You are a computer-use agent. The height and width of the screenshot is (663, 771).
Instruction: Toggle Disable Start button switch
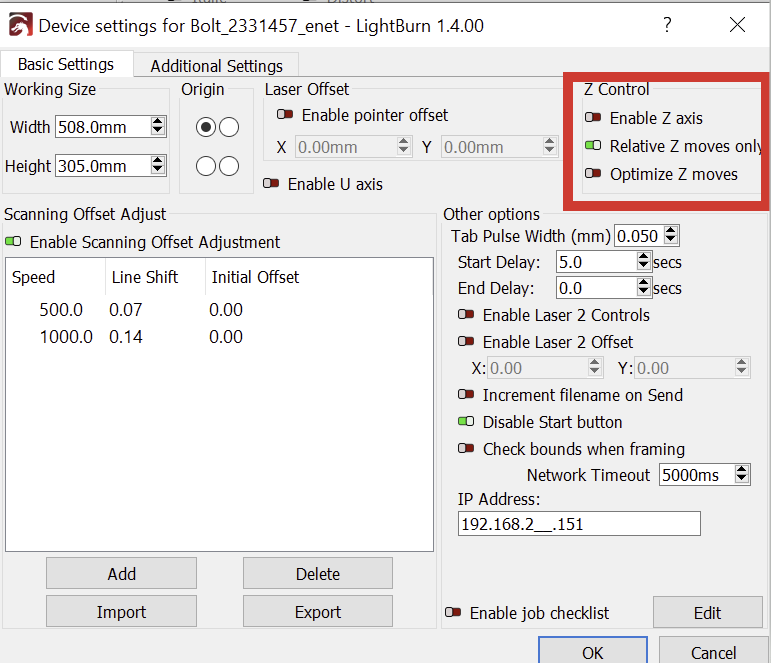pyautogui.click(x=466, y=422)
